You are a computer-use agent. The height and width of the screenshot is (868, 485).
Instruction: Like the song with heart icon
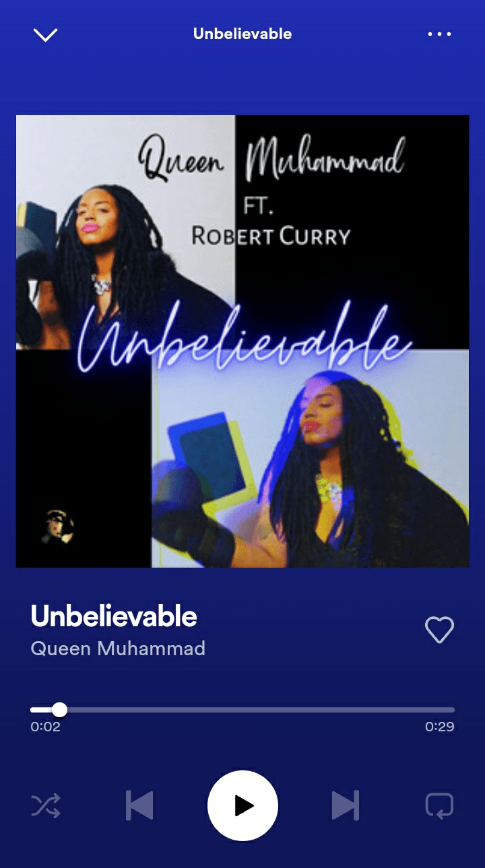point(439,630)
